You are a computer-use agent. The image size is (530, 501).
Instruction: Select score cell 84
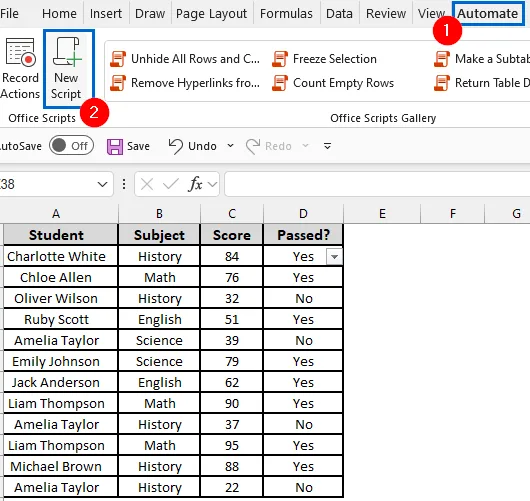(x=232, y=257)
